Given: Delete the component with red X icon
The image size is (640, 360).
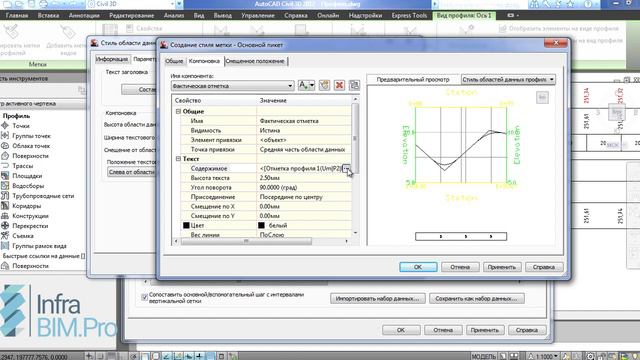Looking at the screenshot, I should (339, 85).
